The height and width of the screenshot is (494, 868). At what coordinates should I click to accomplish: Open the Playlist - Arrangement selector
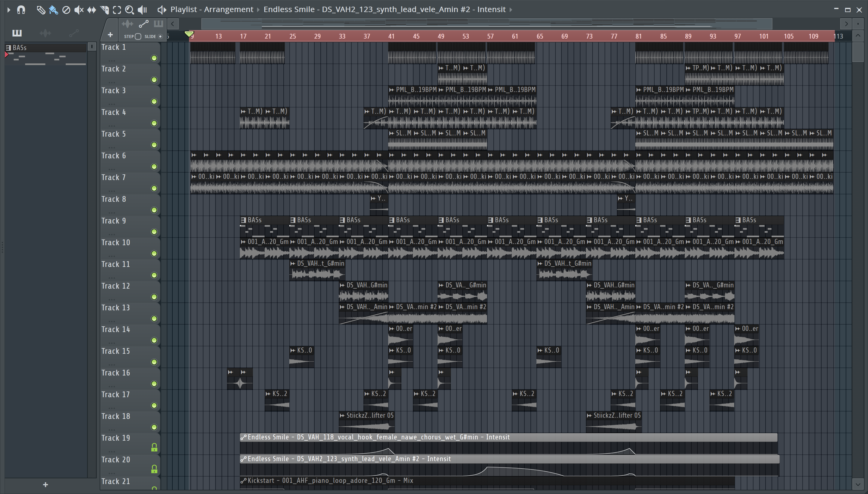coord(212,10)
